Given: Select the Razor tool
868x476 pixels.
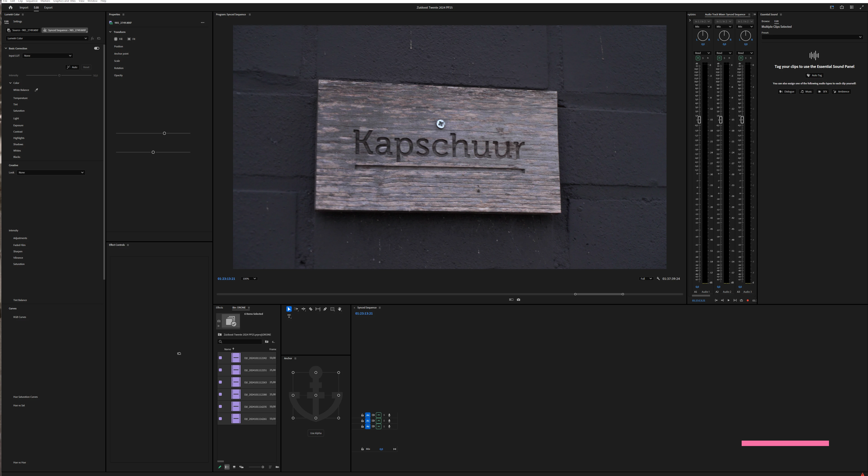Looking at the screenshot, I should [x=311, y=309].
